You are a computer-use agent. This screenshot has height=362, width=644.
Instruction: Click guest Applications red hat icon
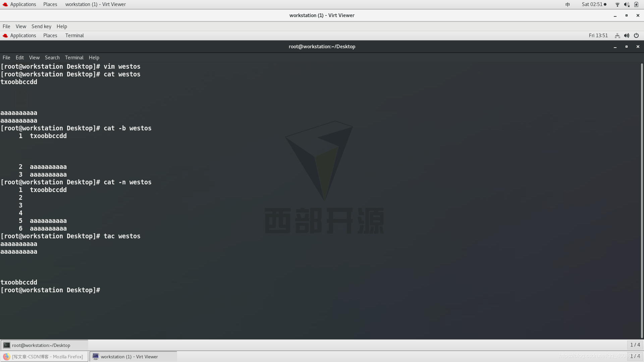(x=5, y=36)
